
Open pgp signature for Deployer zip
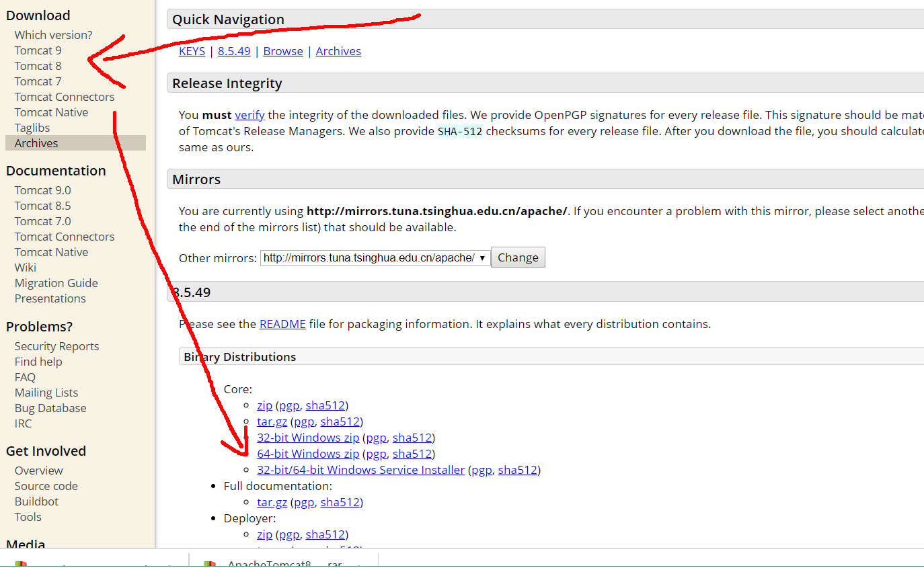(x=289, y=534)
